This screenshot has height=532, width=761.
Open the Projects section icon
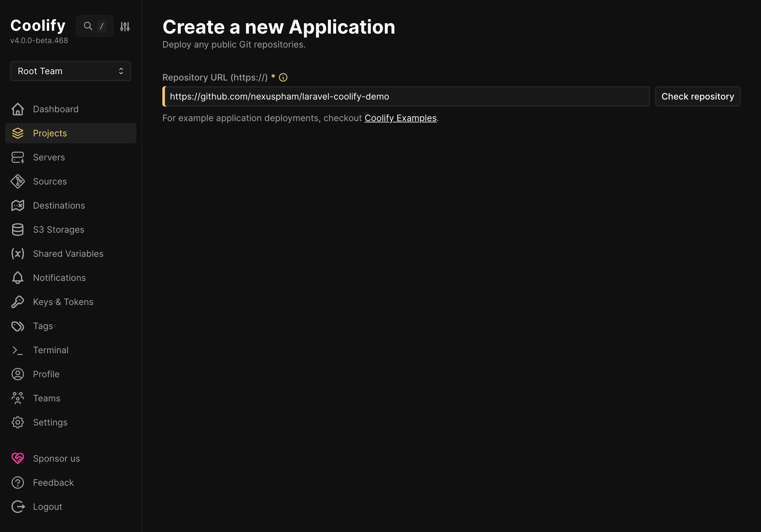[x=18, y=133]
